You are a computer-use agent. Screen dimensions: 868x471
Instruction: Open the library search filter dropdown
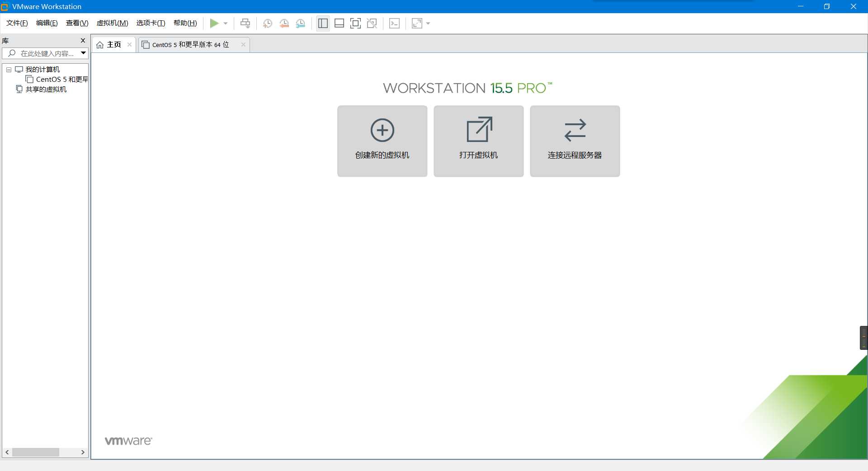84,53
